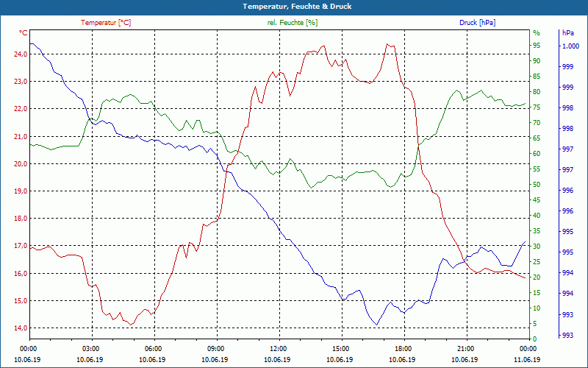Click the 06:00 time axis label
This screenshot has height=368, width=588.
pos(153,348)
